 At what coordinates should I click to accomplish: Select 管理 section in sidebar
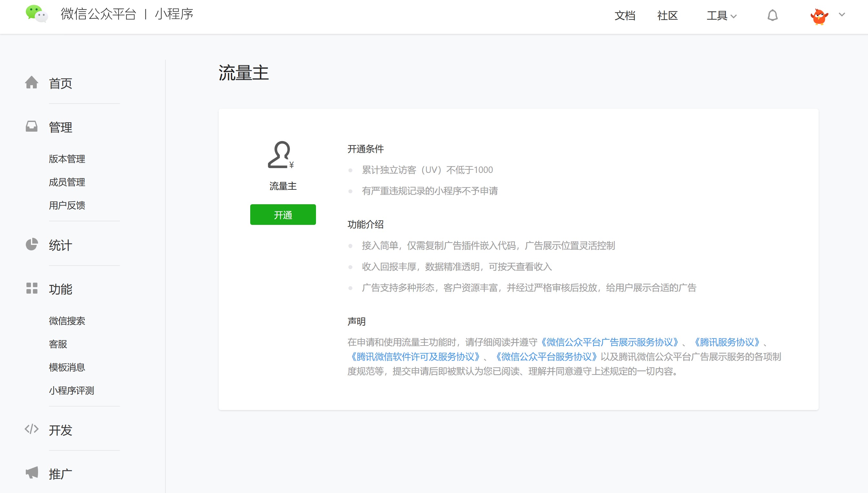click(61, 127)
